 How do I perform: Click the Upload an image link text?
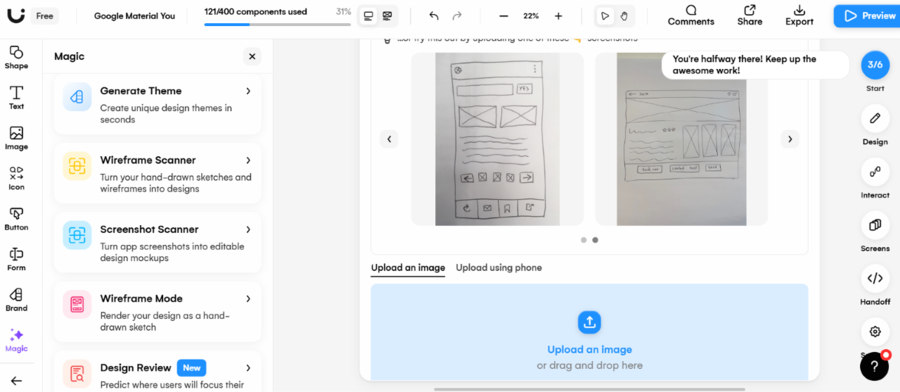(589, 350)
